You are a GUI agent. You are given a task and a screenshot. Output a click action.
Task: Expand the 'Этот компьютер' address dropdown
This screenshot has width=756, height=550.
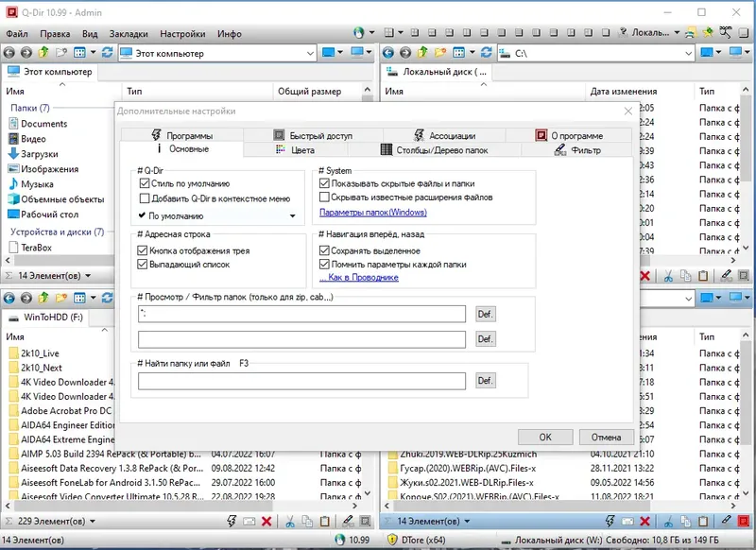click(310, 53)
